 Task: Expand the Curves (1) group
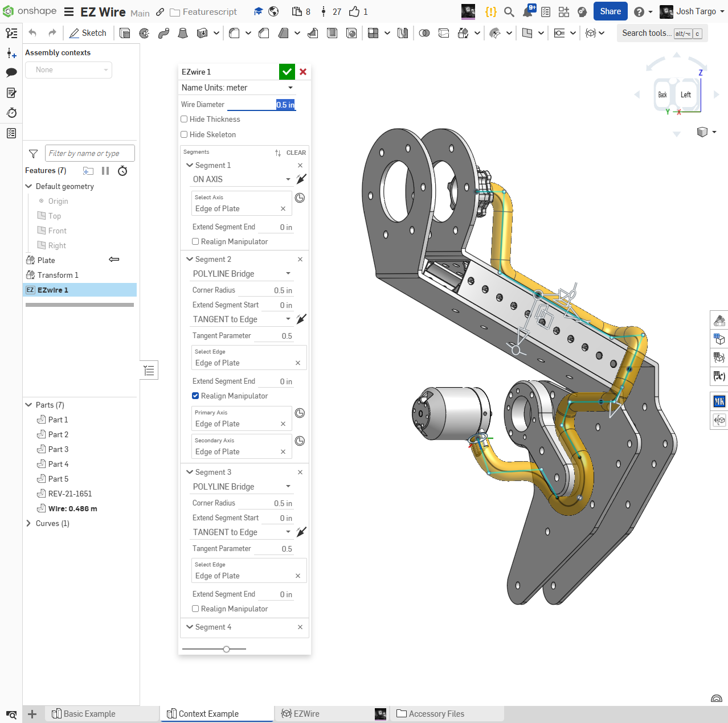pos(28,523)
